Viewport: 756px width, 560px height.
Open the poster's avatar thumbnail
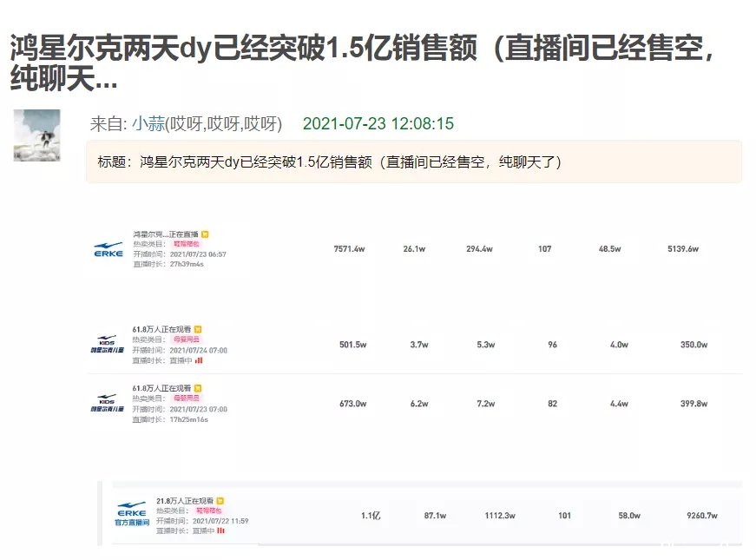tap(36, 135)
